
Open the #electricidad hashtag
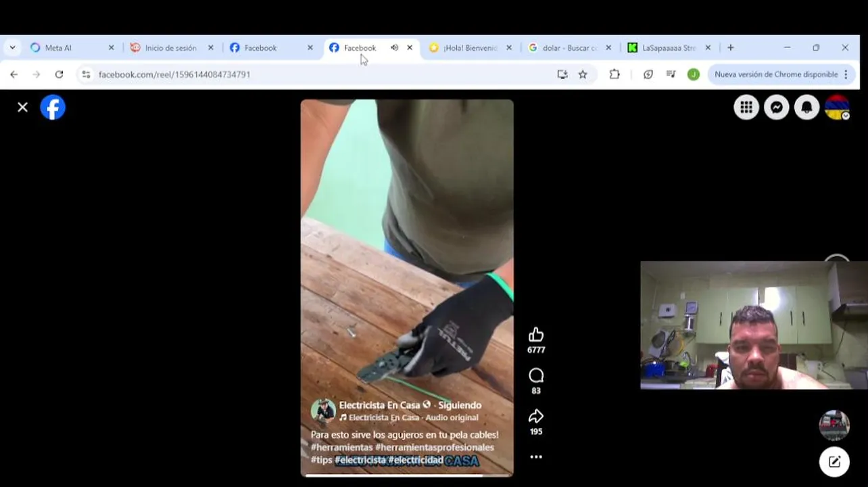tap(416, 460)
